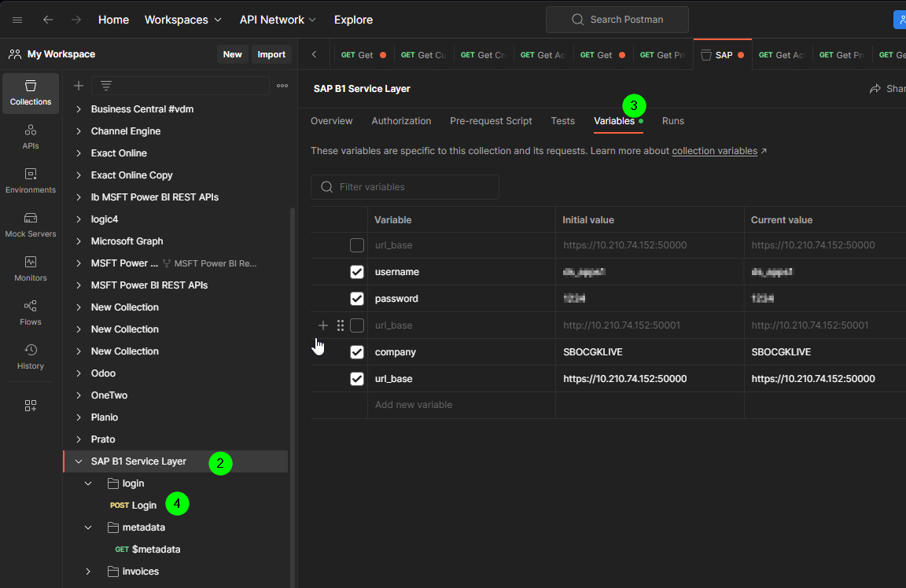Enable the url_base checkbox with 50001 port
Viewport: 906px width, 588px height.
pyautogui.click(x=357, y=325)
